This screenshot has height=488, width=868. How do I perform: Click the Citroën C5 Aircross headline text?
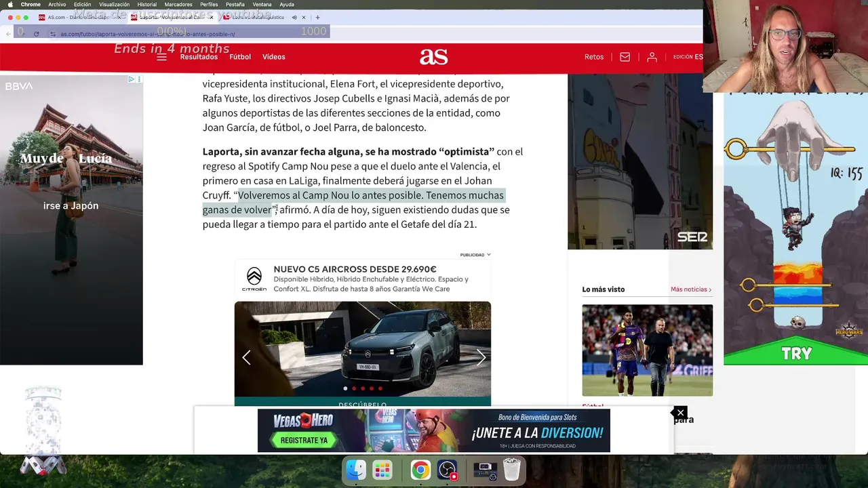pyautogui.click(x=355, y=269)
